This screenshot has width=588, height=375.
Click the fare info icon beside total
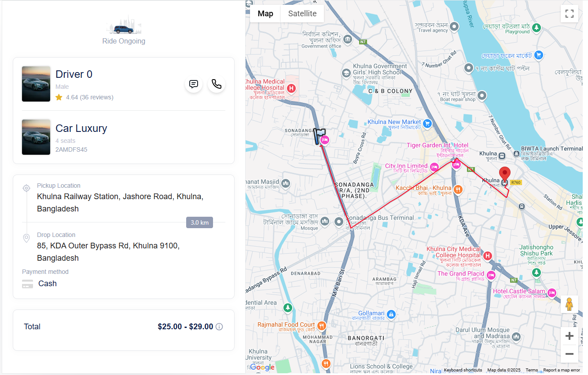[x=219, y=327]
